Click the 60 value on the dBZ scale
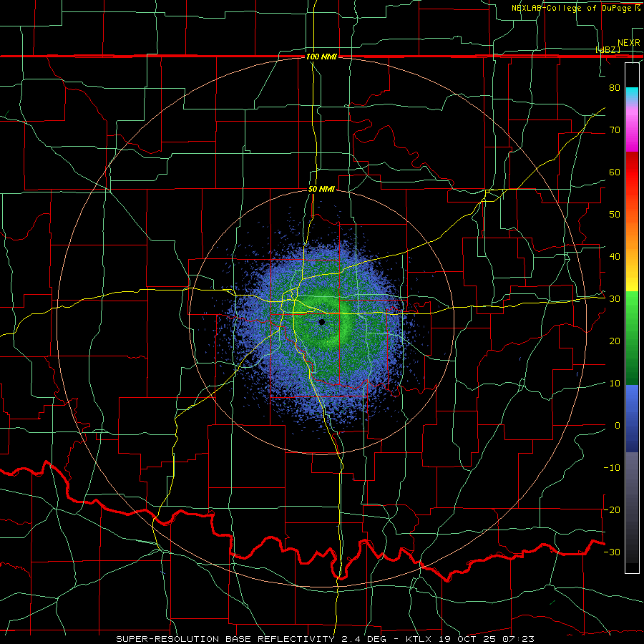Screen dimensions: 644x644 pos(615,172)
